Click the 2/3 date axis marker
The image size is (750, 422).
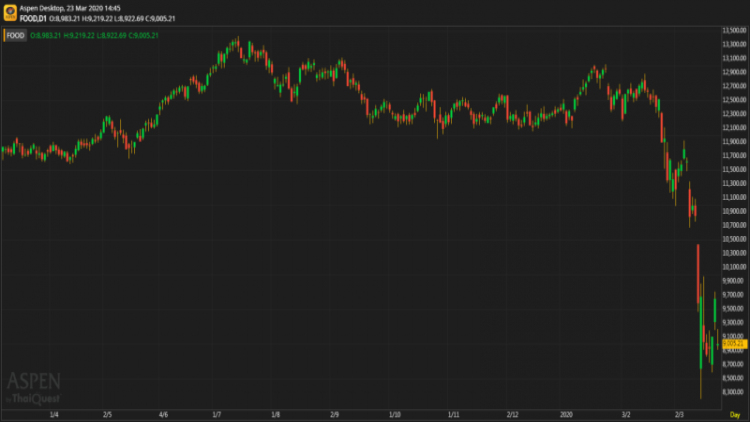click(680, 414)
